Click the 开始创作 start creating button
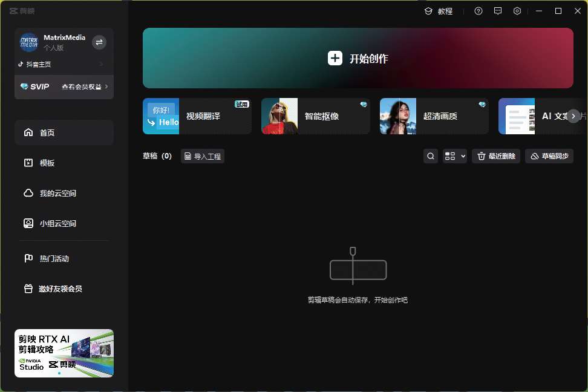588x392 pixels. pyautogui.click(x=358, y=58)
